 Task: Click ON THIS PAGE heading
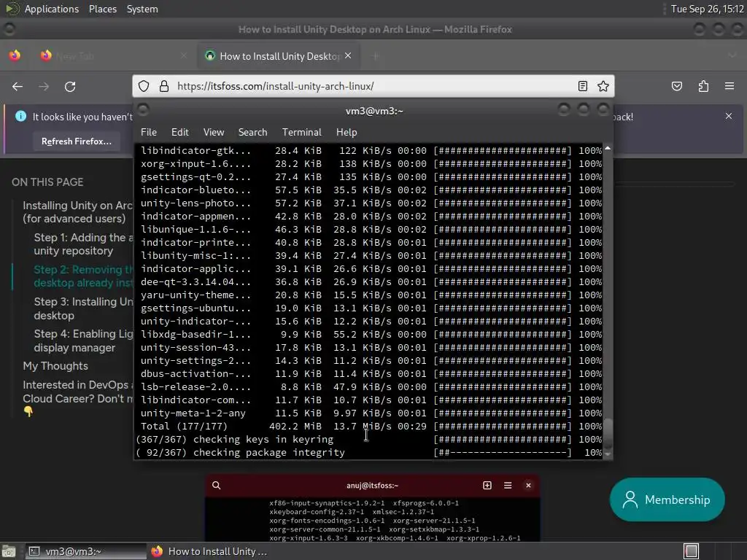tap(47, 182)
